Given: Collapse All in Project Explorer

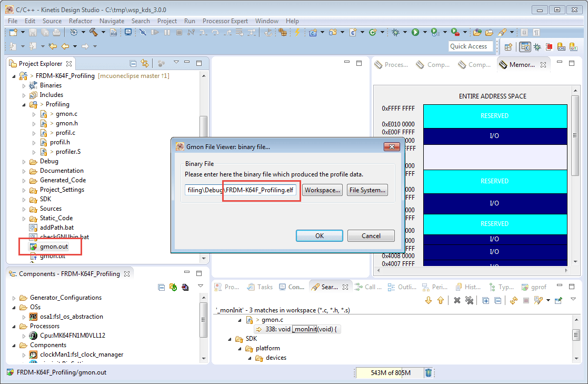Looking at the screenshot, I should [x=133, y=63].
